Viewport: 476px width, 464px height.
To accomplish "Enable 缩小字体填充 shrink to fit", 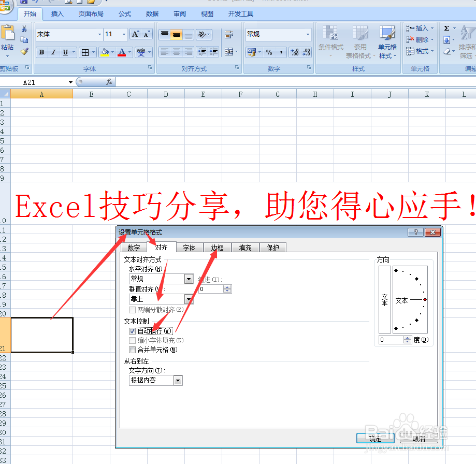I will tap(131, 340).
